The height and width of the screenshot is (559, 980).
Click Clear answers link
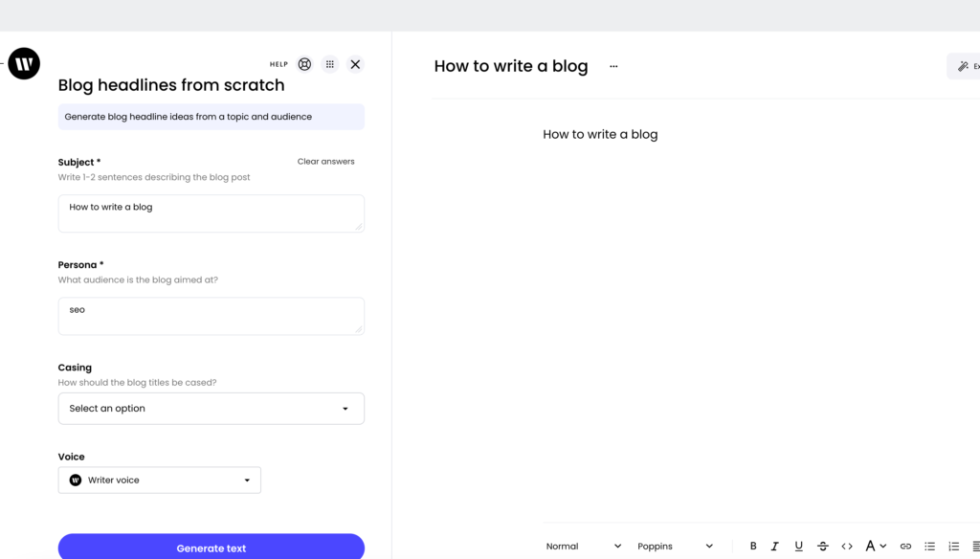pos(325,162)
